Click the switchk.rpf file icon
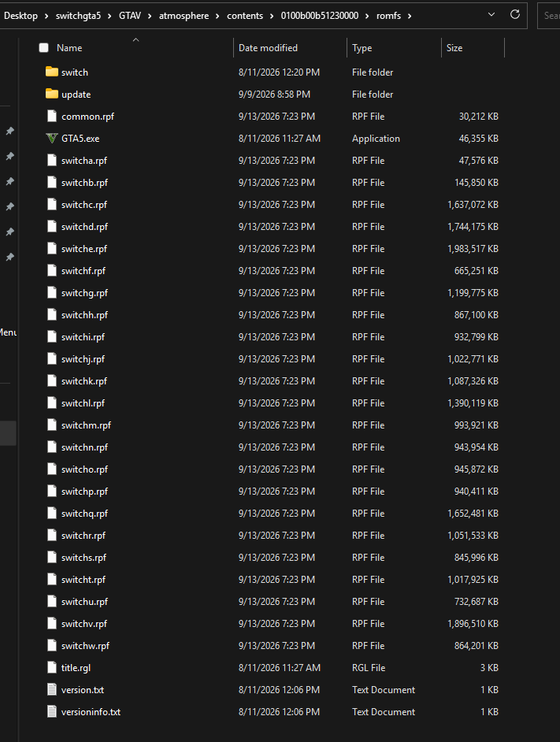 [x=52, y=381]
